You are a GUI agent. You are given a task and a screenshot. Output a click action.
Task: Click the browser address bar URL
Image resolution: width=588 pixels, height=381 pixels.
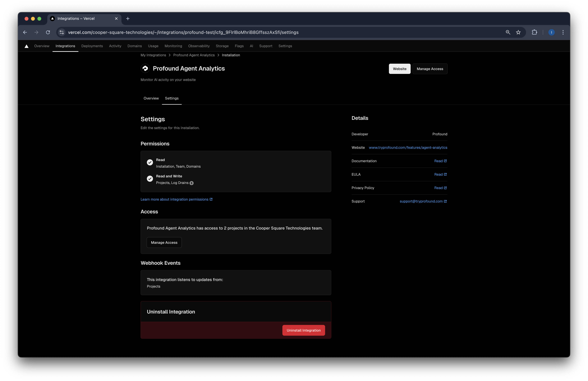pos(183,32)
